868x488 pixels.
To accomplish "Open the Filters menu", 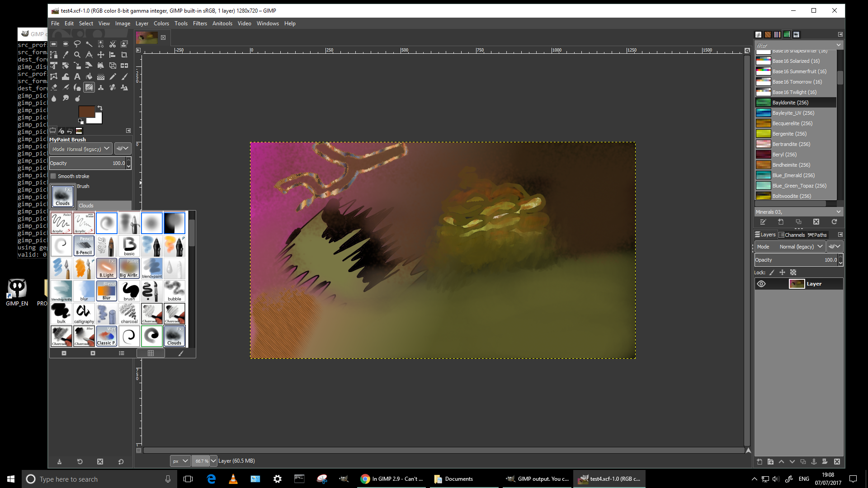I will 200,23.
